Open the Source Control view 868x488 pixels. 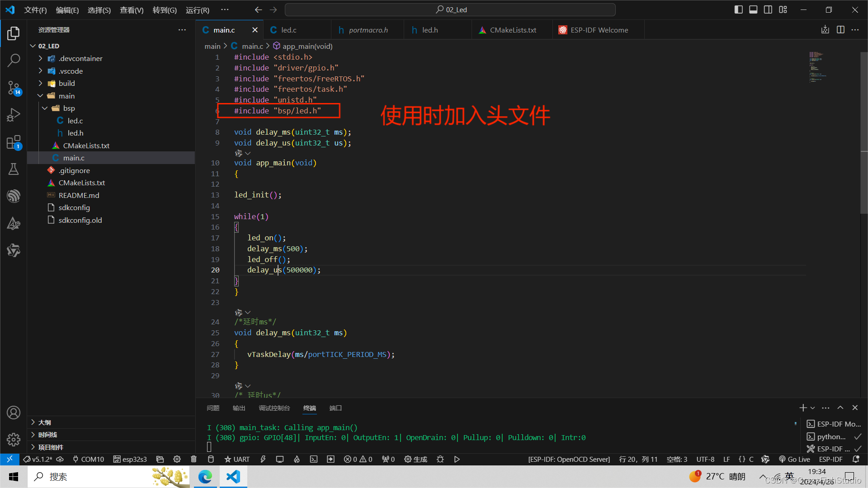[x=14, y=88]
